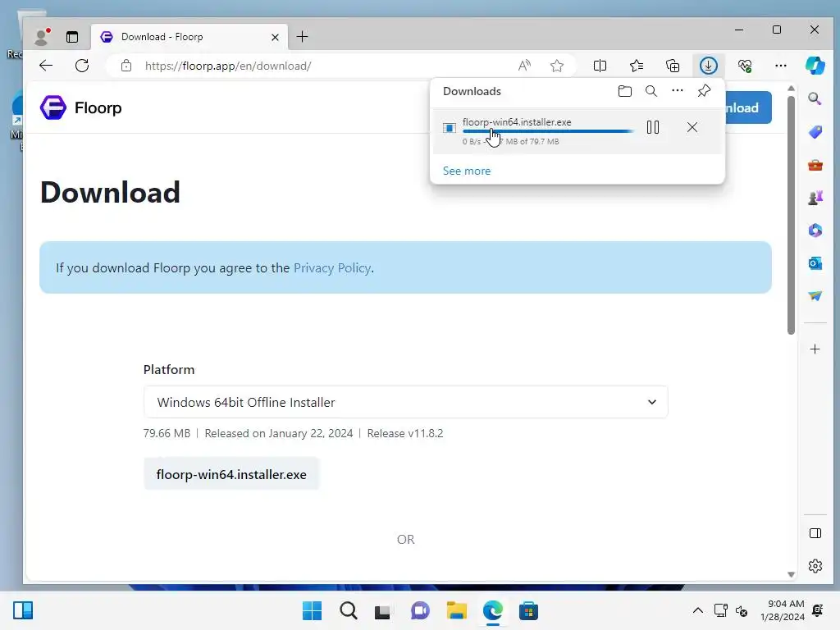Open Edge Settings and more menu

781,66
